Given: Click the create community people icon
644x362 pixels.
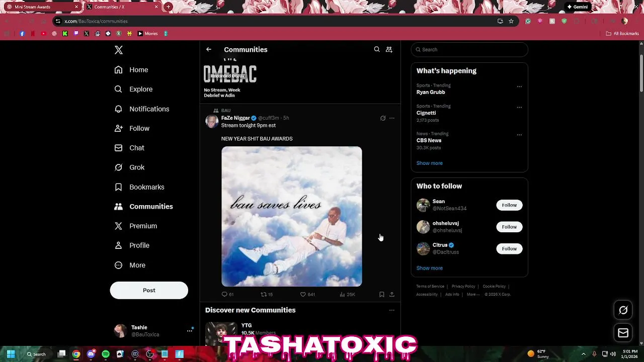Looking at the screenshot, I should (x=389, y=49).
